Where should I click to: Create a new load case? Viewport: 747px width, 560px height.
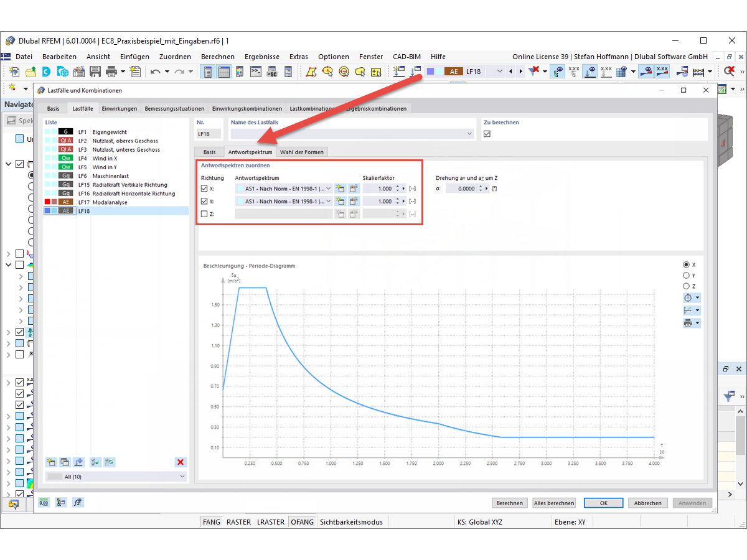tap(51, 462)
